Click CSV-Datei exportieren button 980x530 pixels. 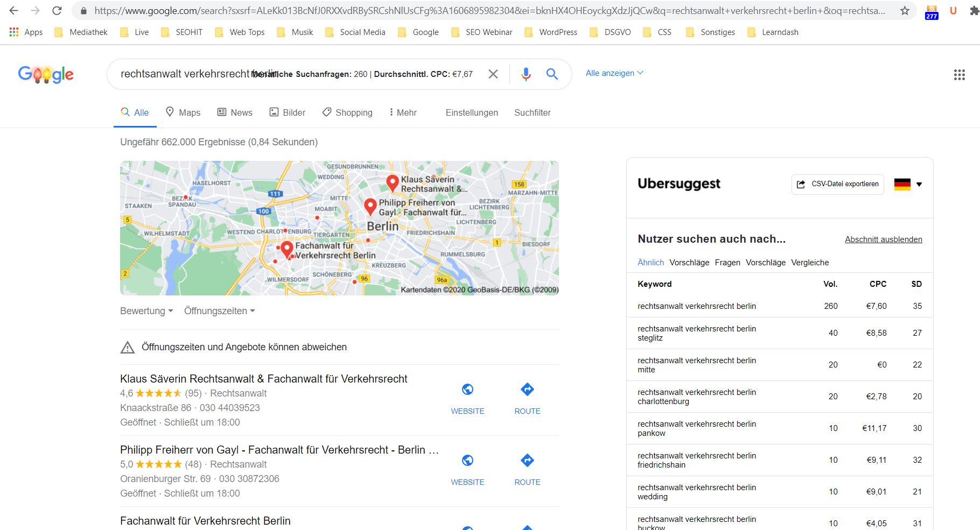837,184
